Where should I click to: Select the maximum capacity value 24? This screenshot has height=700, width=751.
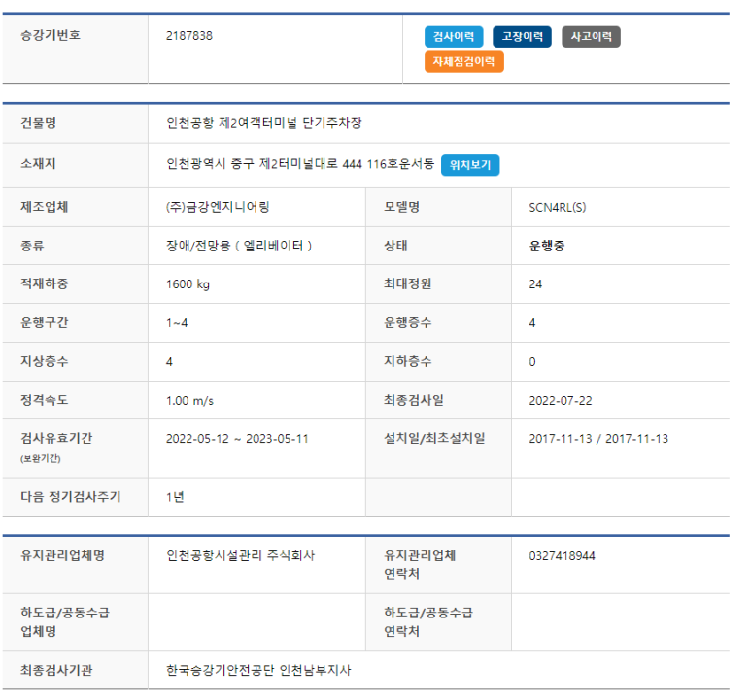tap(535, 284)
